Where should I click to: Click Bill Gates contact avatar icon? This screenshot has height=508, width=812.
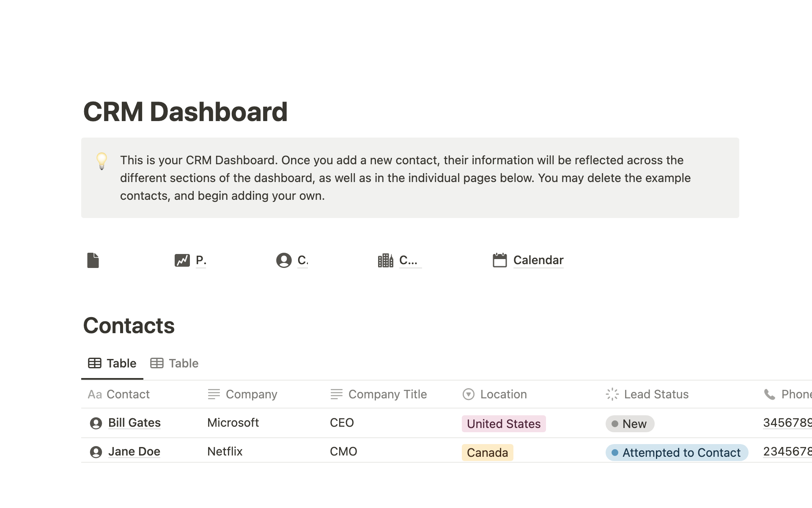(96, 423)
